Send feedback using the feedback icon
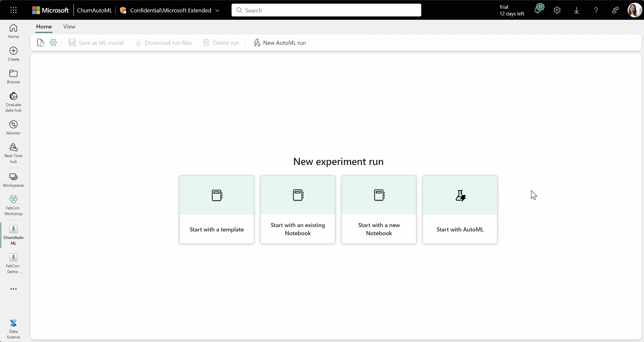Image resolution: width=644 pixels, height=342 pixels. coord(615,10)
